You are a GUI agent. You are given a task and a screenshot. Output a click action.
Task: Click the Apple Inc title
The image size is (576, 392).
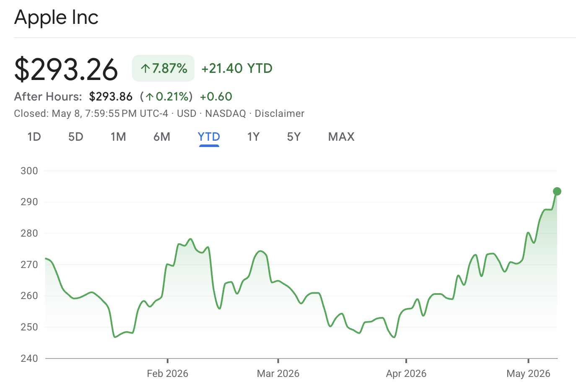click(x=56, y=18)
